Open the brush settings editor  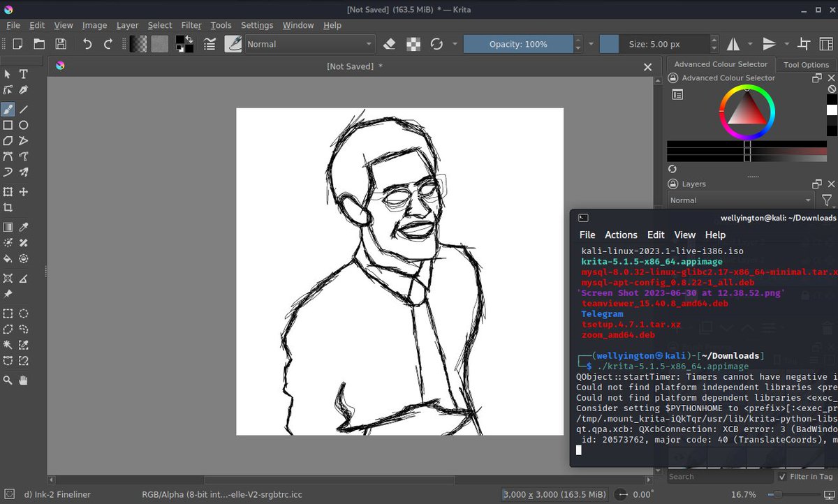(209, 44)
